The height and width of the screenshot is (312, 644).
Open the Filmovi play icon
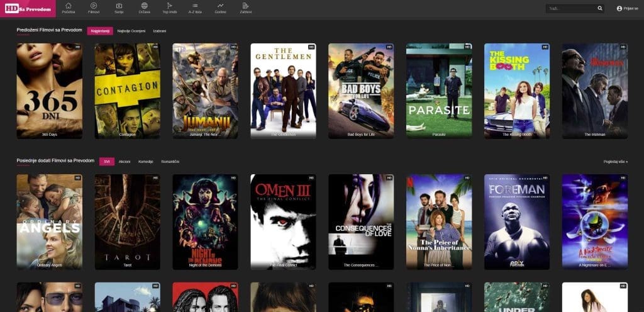coord(94,6)
